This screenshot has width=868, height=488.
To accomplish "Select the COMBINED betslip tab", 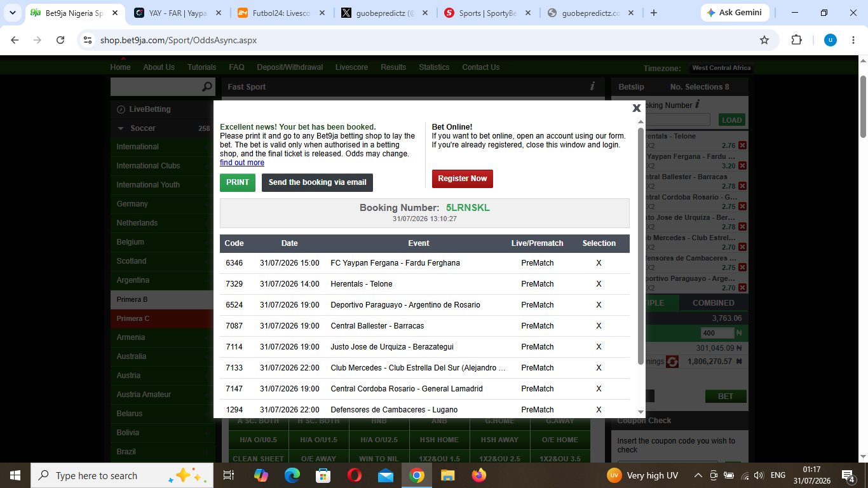I will click(713, 303).
